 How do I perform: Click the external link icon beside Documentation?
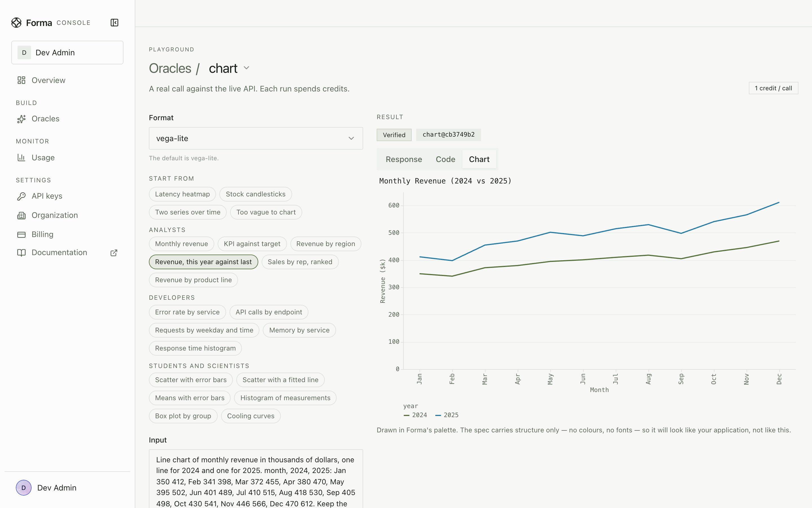114,253
